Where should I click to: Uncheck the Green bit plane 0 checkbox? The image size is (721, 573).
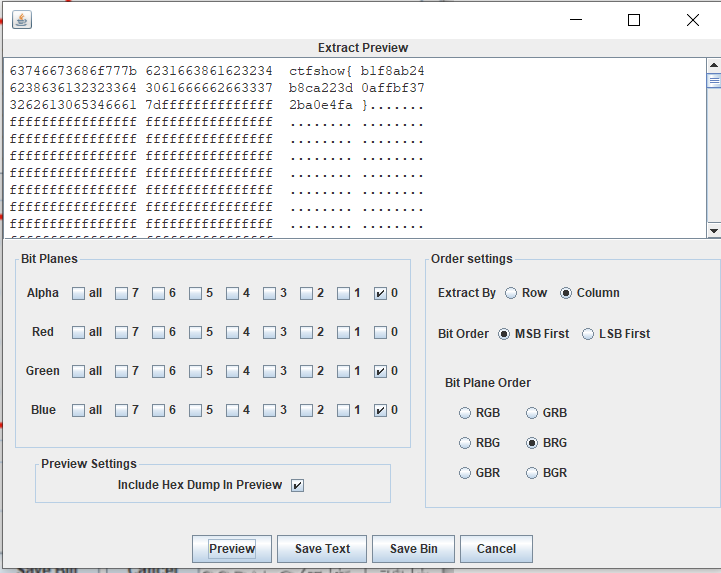(x=380, y=371)
